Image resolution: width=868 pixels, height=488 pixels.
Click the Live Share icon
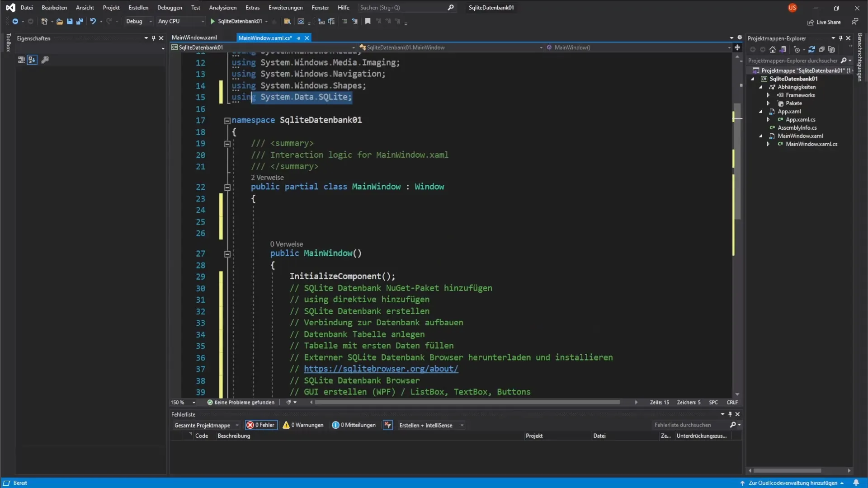tap(811, 22)
